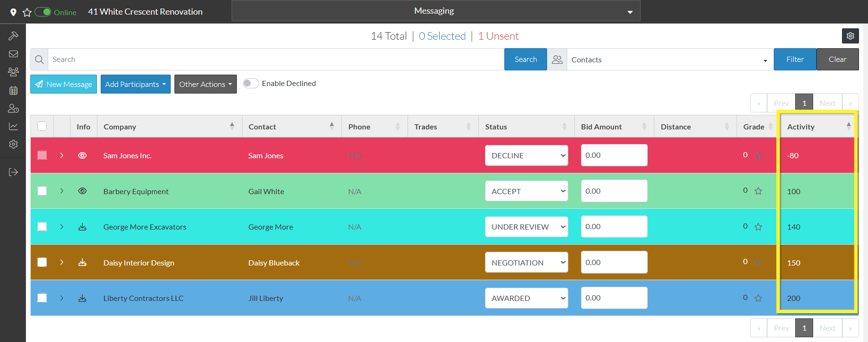Click download icon for George More Excavators
Screen dimensions: 868x342
pyautogui.click(x=82, y=227)
